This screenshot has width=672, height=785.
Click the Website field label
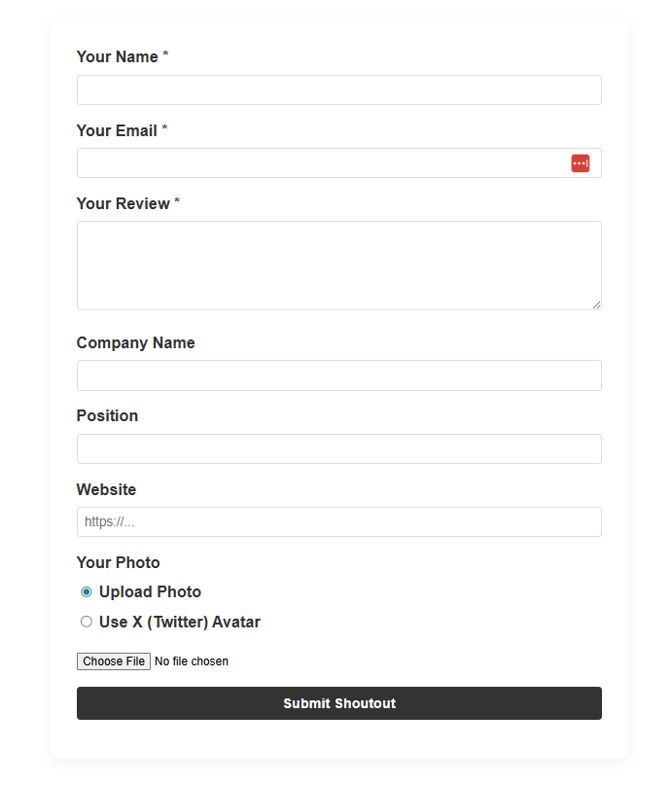pyautogui.click(x=106, y=489)
